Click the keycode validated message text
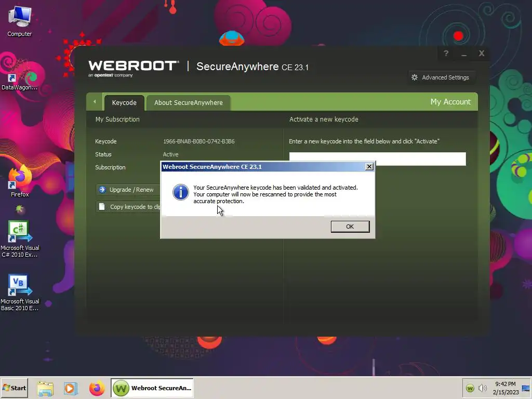This screenshot has width=532, height=399. click(x=275, y=194)
